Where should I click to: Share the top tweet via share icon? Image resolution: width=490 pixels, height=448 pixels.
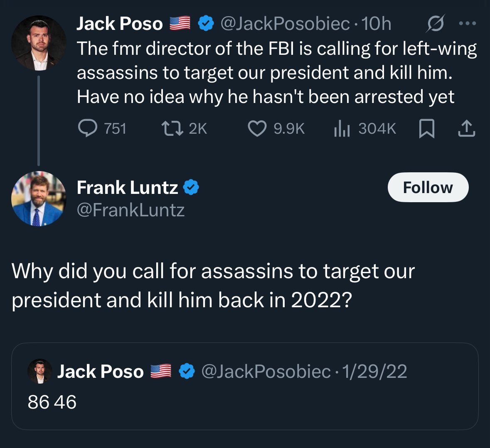click(466, 129)
